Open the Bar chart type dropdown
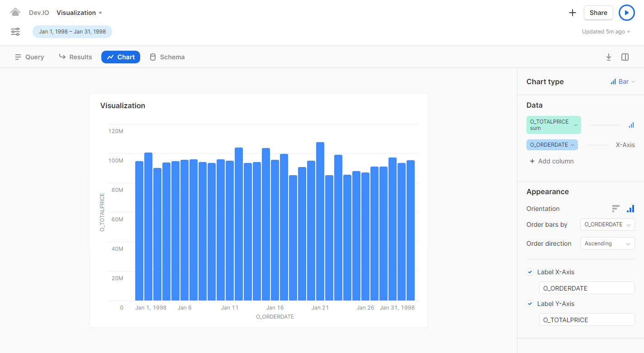 (x=623, y=82)
